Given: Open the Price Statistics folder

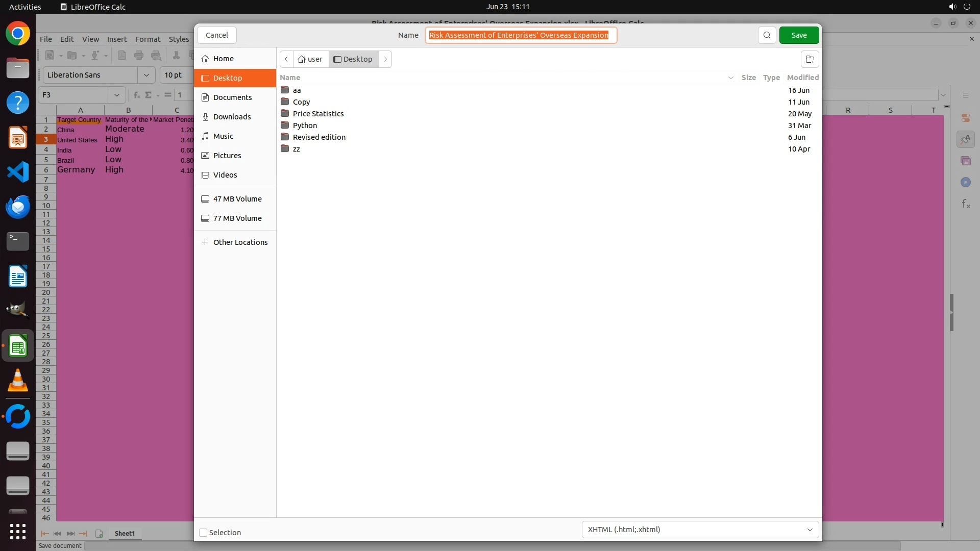Looking at the screenshot, I should coord(318,114).
